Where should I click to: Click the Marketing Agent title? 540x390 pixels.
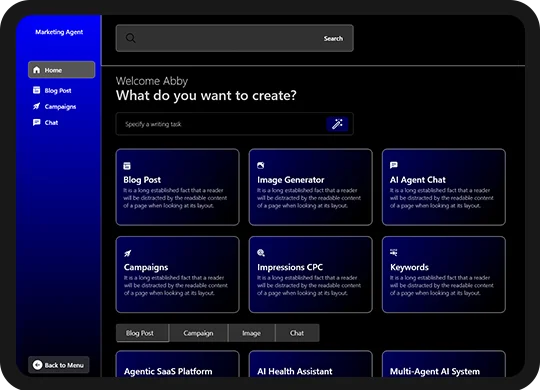(59, 32)
